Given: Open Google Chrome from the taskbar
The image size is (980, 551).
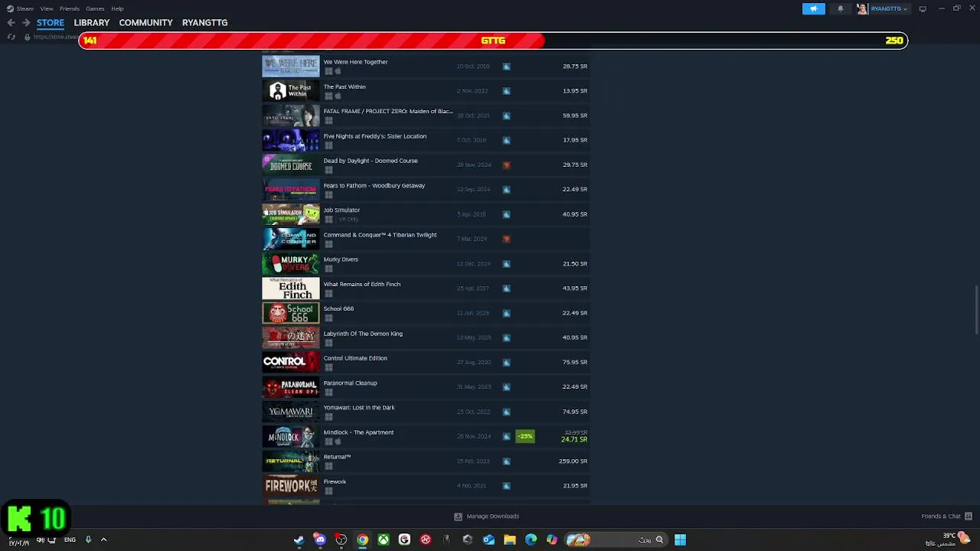Looking at the screenshot, I should coord(362,540).
